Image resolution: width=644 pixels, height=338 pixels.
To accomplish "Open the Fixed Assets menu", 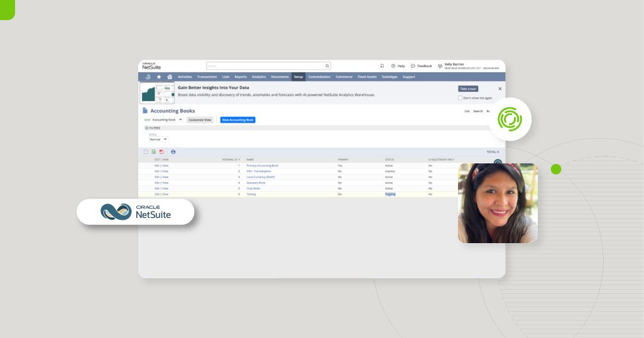I will [367, 77].
